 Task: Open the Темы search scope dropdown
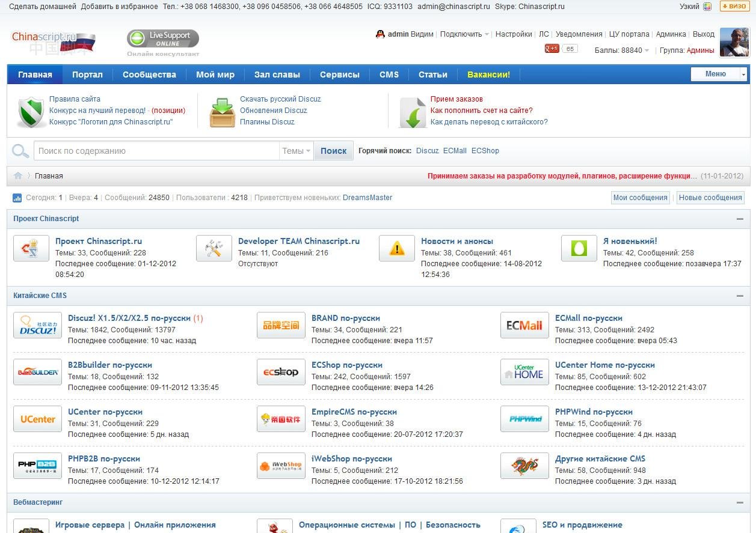(x=295, y=151)
